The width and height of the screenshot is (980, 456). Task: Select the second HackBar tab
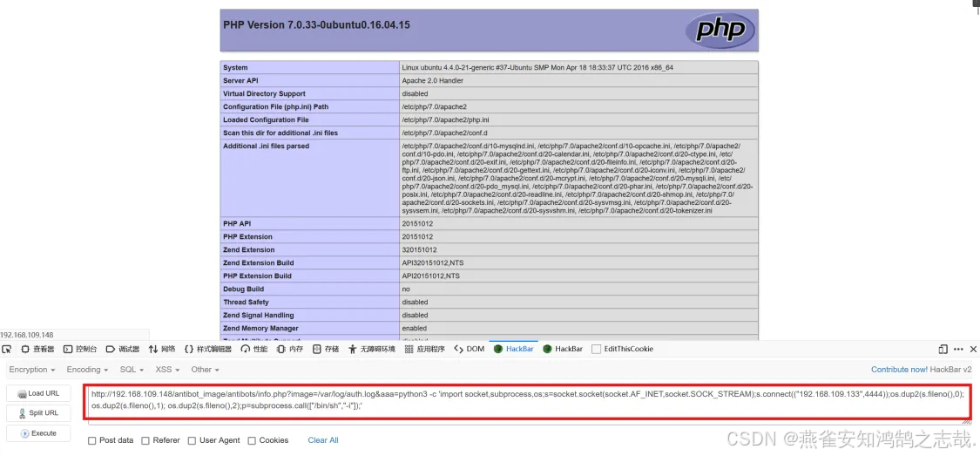[x=563, y=349]
